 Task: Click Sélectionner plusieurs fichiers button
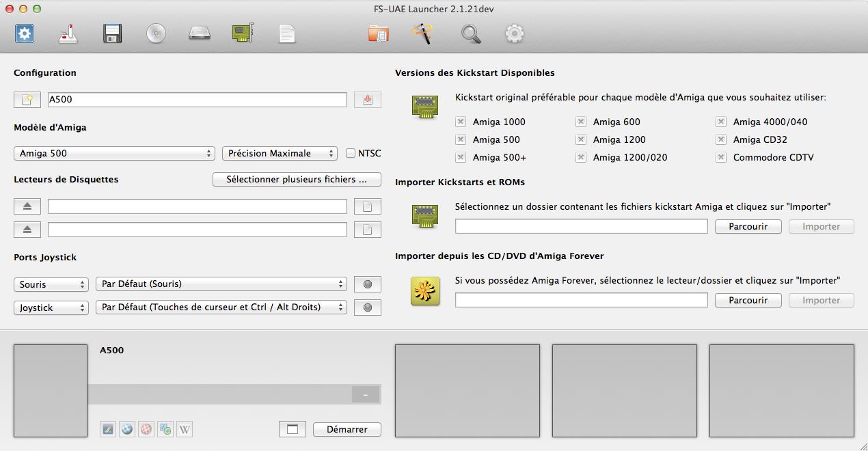(297, 179)
